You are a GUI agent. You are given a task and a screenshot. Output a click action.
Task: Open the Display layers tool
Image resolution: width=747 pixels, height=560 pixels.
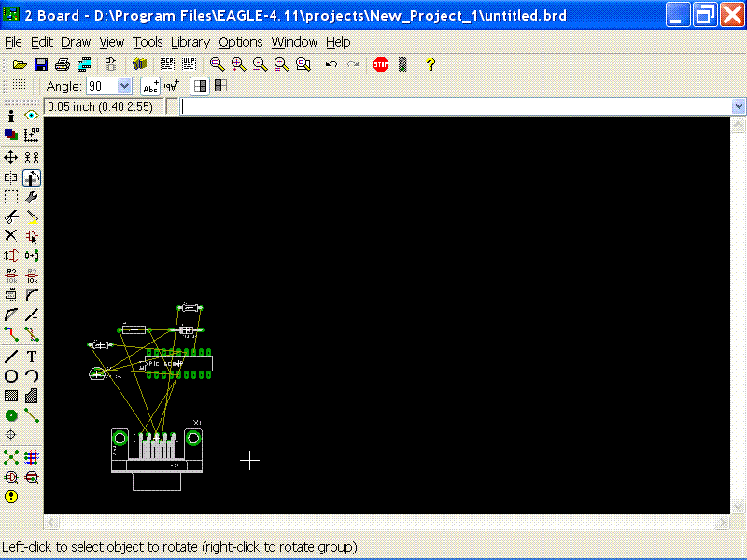click(x=11, y=134)
